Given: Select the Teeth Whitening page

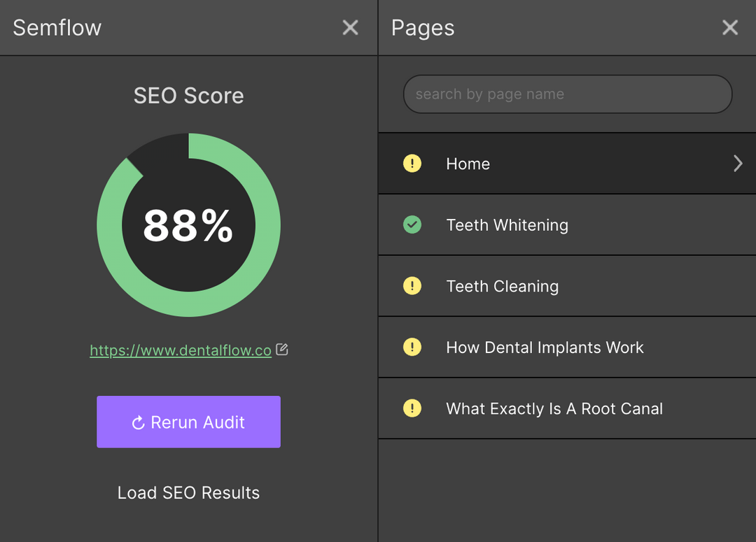Looking at the screenshot, I should (x=560, y=224).
